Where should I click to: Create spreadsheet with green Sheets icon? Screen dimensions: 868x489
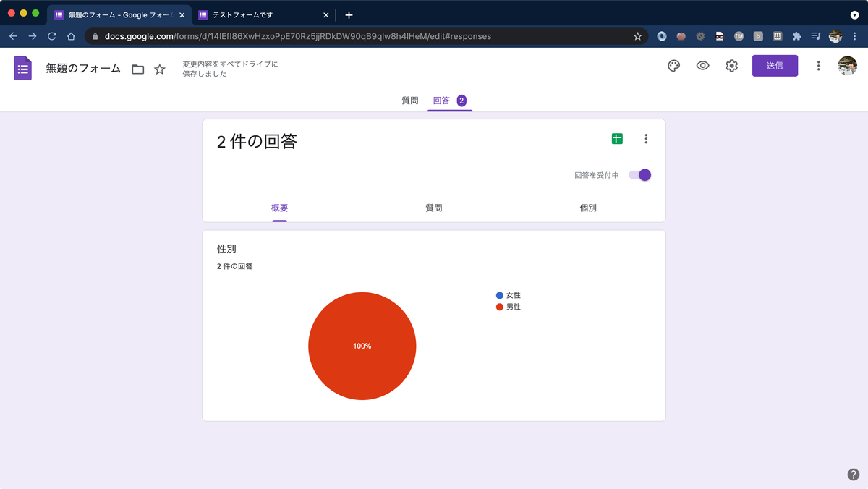pos(617,139)
